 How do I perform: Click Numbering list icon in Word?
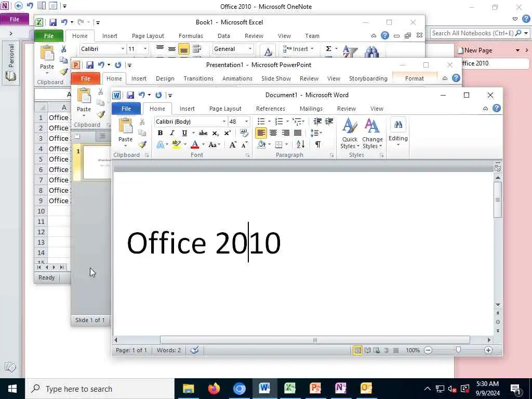pyautogui.click(x=278, y=122)
